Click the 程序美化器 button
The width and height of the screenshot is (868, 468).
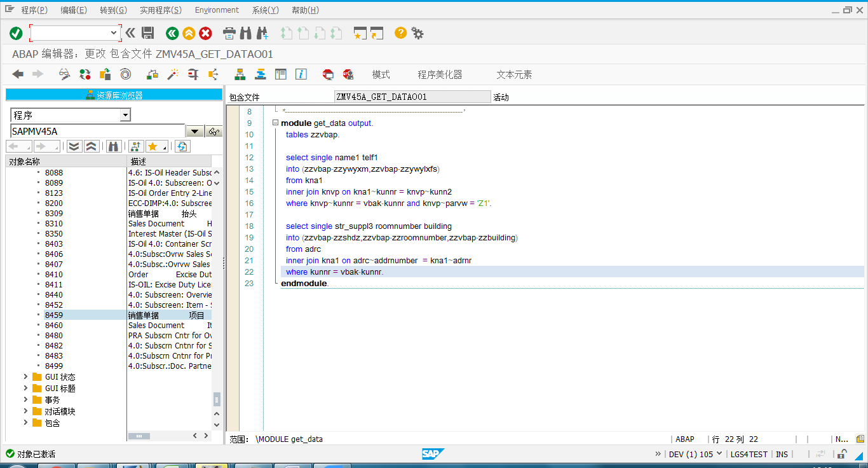440,74
